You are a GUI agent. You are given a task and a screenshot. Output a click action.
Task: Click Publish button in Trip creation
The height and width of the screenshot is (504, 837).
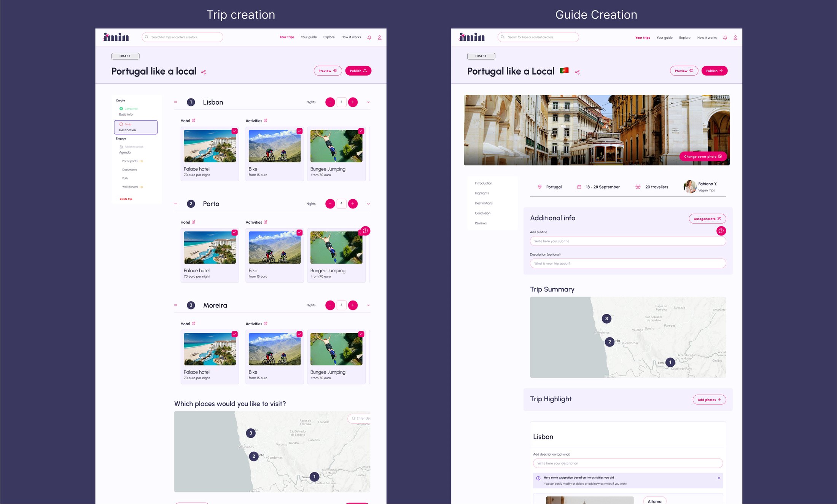[x=358, y=71]
